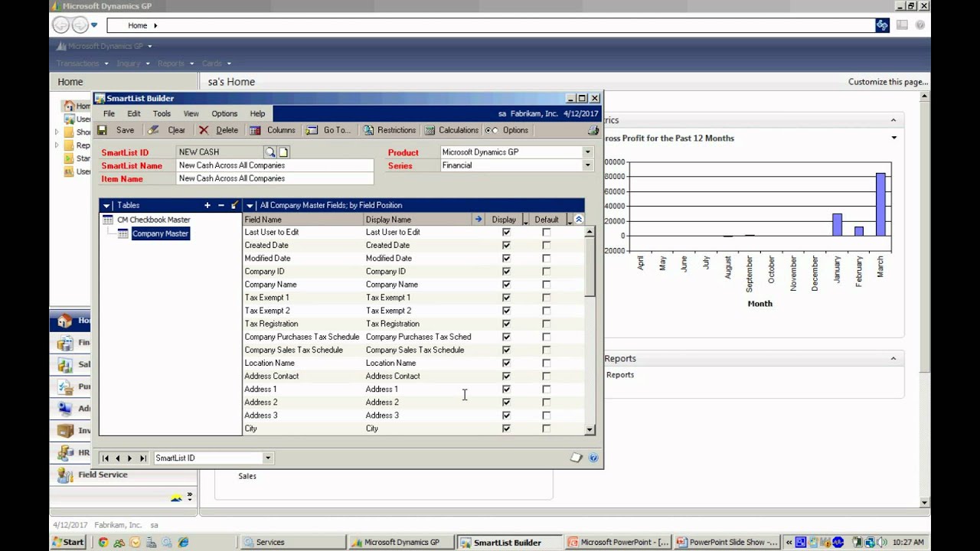Click the Go To... toolbar button
This screenshot has width=980, height=551.
(x=328, y=130)
